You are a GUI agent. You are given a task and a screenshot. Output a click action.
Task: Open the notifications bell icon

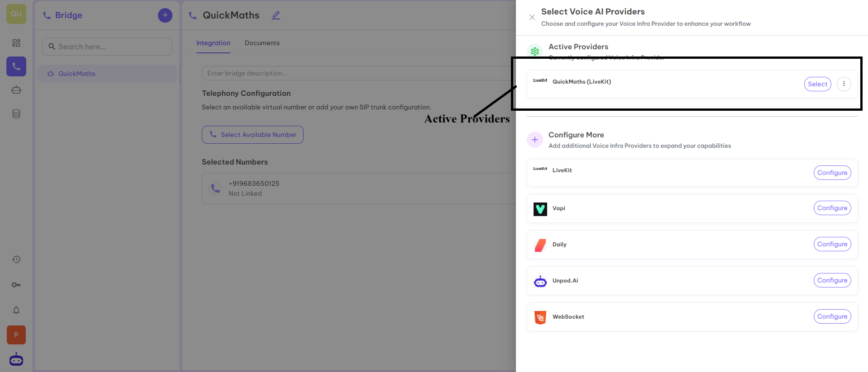(x=16, y=310)
